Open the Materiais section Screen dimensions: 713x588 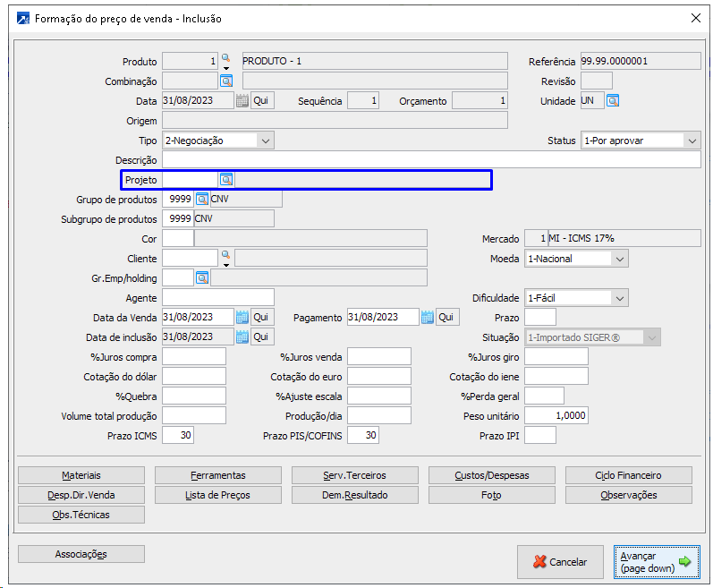tap(81, 475)
